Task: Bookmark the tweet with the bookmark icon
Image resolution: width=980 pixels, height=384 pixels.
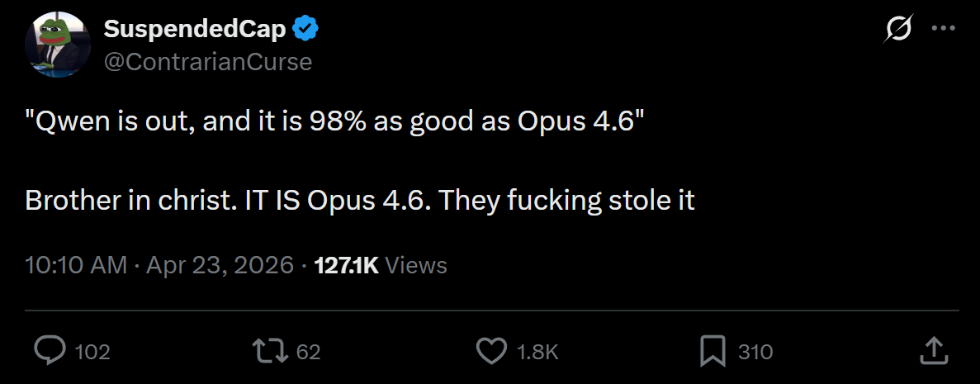Action: (712, 351)
